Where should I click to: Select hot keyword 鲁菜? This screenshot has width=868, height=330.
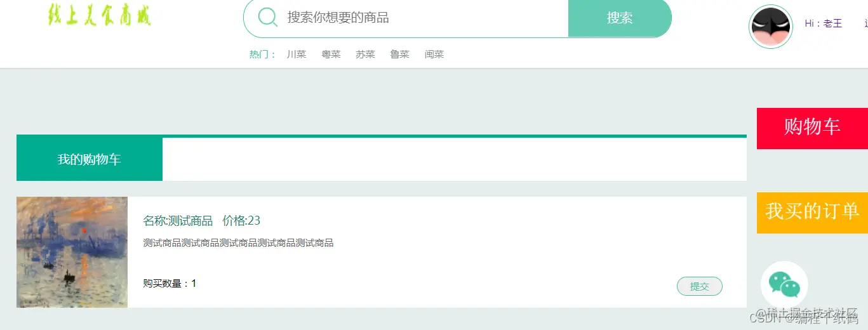tap(399, 55)
